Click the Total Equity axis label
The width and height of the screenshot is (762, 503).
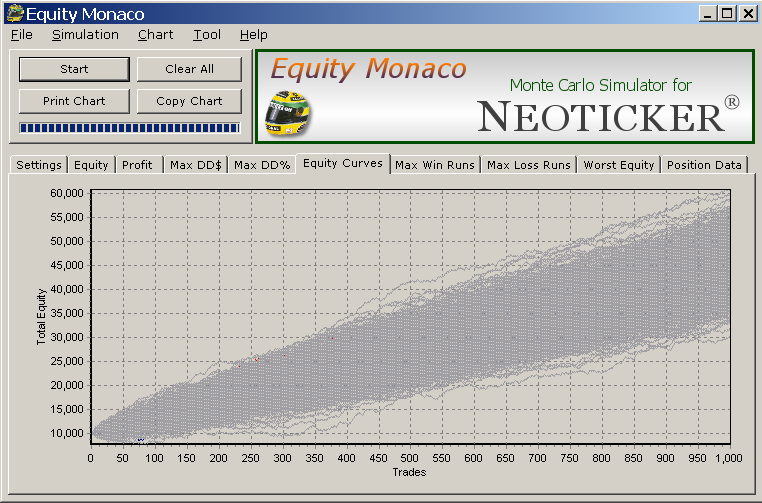pyautogui.click(x=41, y=317)
